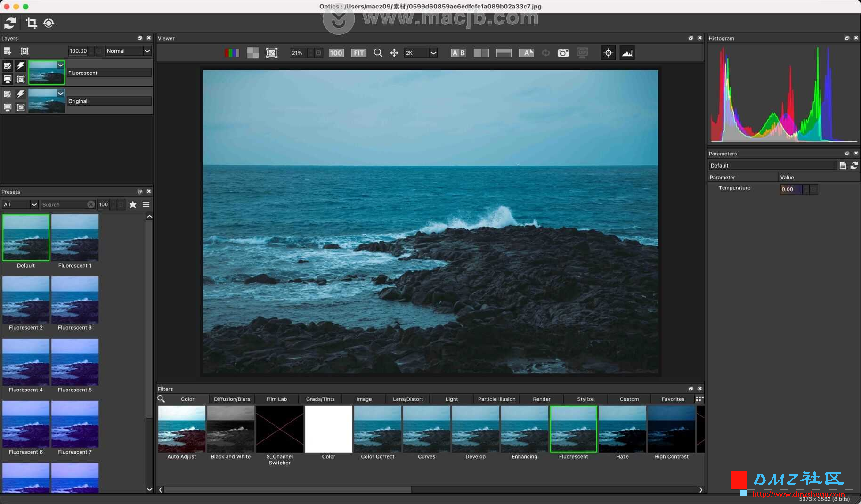Apply the Curves filter thumbnail
This screenshot has height=504, width=861.
click(x=427, y=429)
